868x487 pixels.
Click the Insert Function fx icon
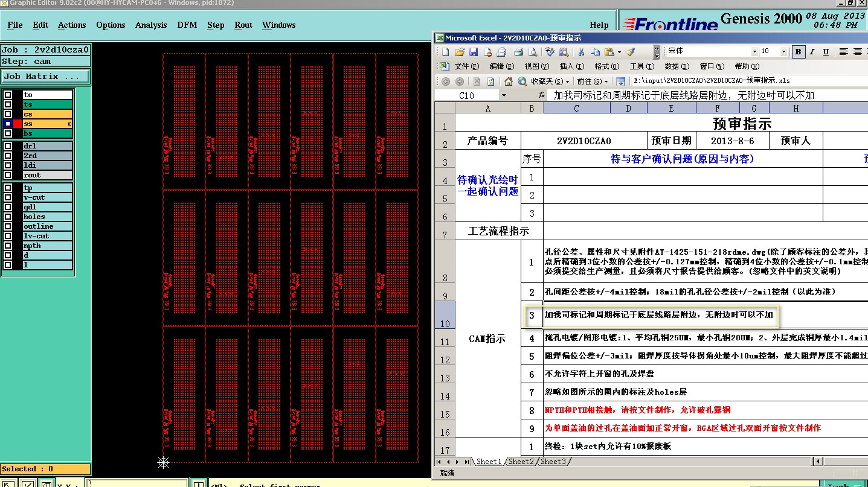542,95
